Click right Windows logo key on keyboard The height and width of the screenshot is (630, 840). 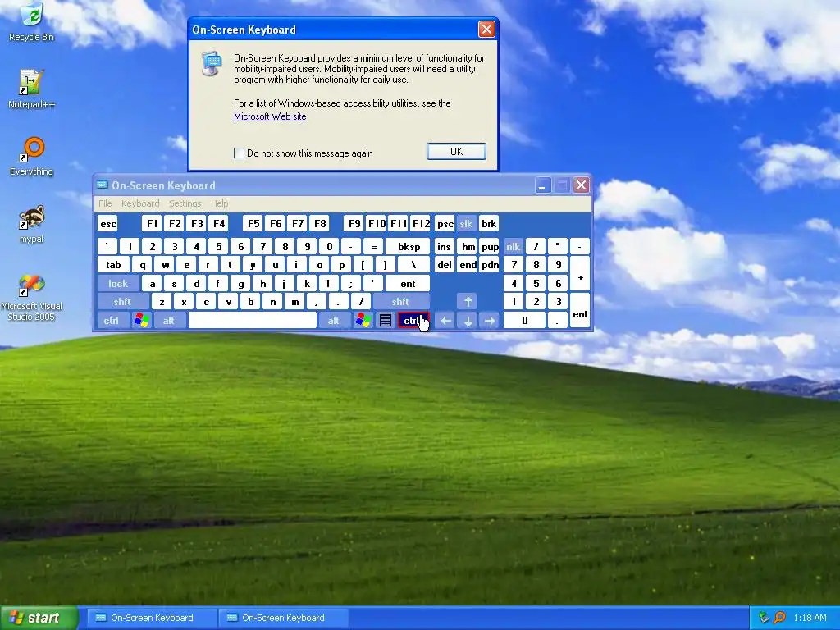pos(363,321)
